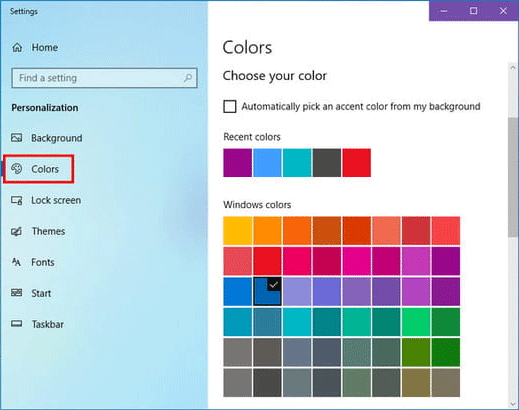
Task: Click the Home house icon
Action: pyautogui.click(x=17, y=48)
